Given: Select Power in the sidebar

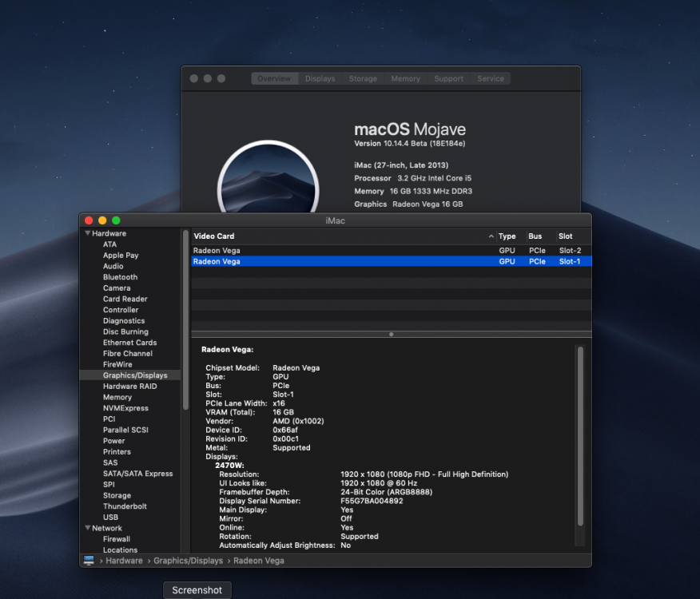Looking at the screenshot, I should click(113, 441).
